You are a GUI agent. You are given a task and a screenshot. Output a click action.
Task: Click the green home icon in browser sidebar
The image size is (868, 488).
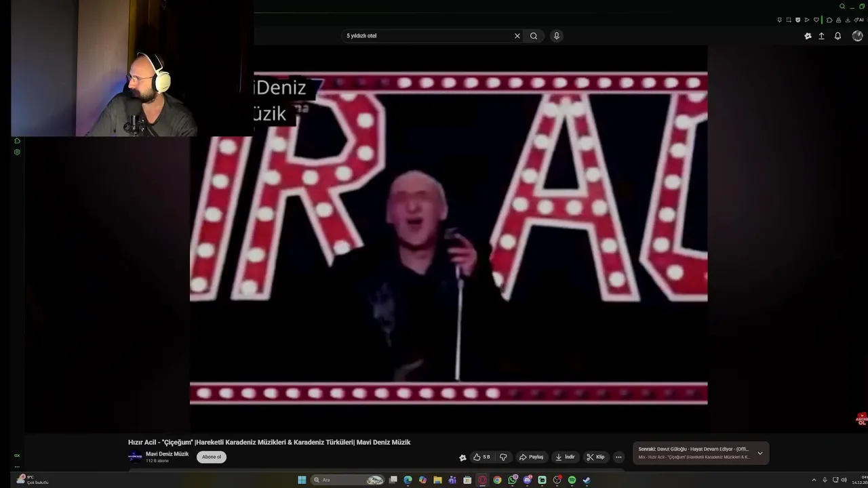17,141
